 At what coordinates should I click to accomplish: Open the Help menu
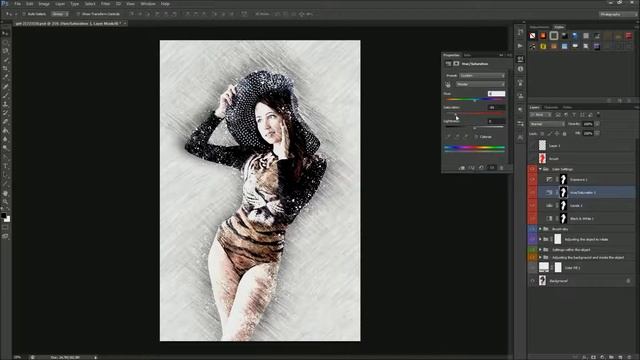[x=165, y=4]
